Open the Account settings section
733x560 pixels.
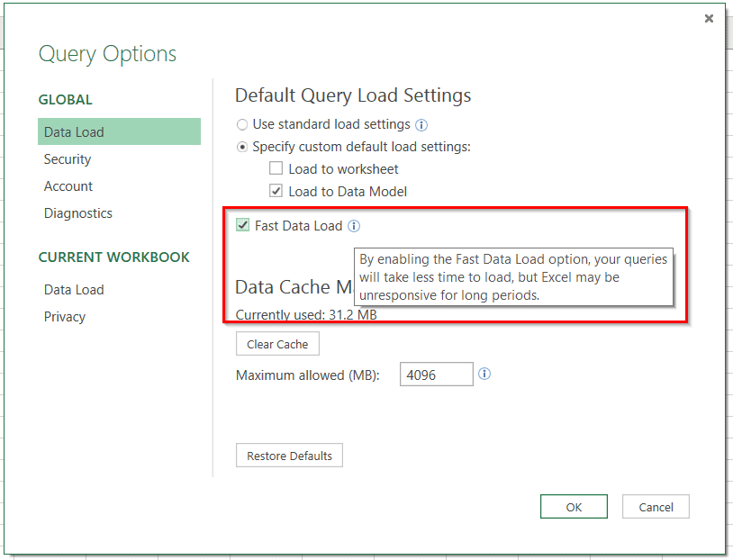(x=68, y=186)
